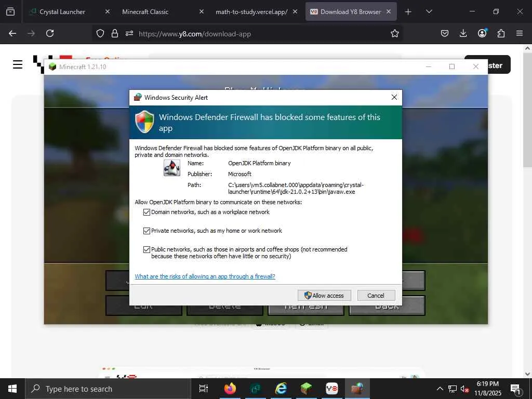Viewport: 532px width, 399px height.
Task: Open Save to Pocket icon
Action: [445, 33]
